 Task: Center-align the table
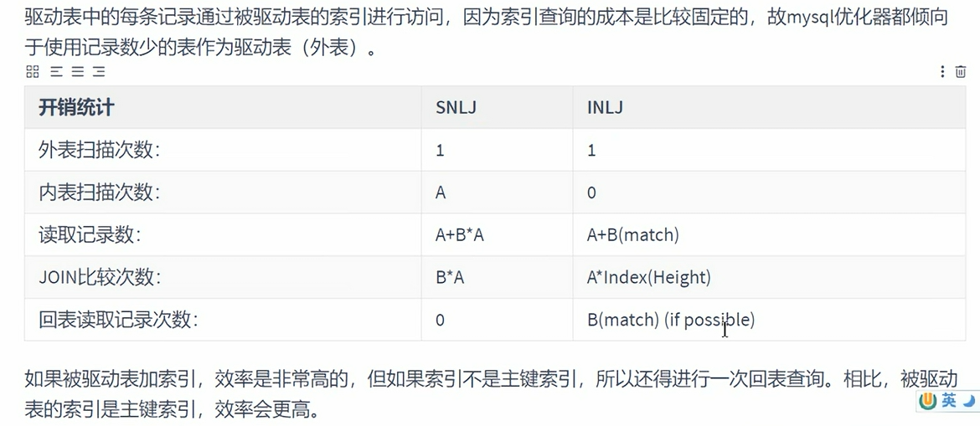78,72
